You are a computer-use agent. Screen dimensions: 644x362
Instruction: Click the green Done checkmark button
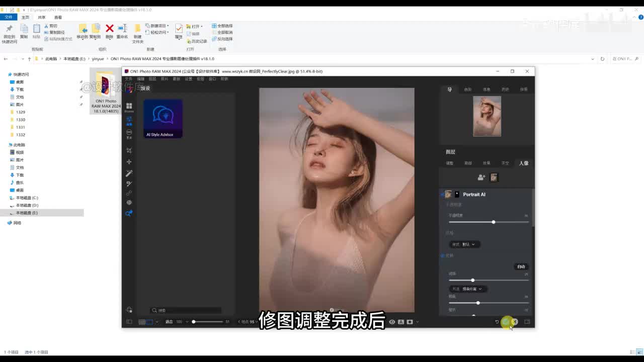(x=506, y=322)
